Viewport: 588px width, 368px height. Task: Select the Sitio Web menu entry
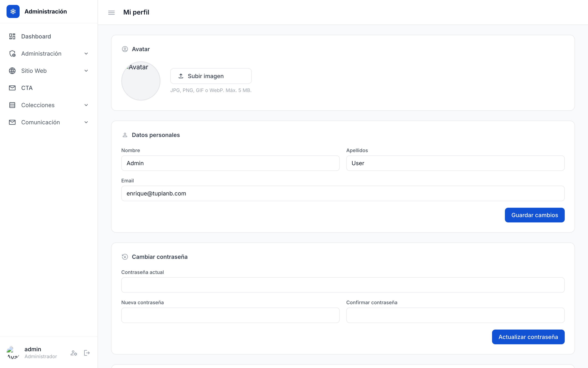pos(49,71)
